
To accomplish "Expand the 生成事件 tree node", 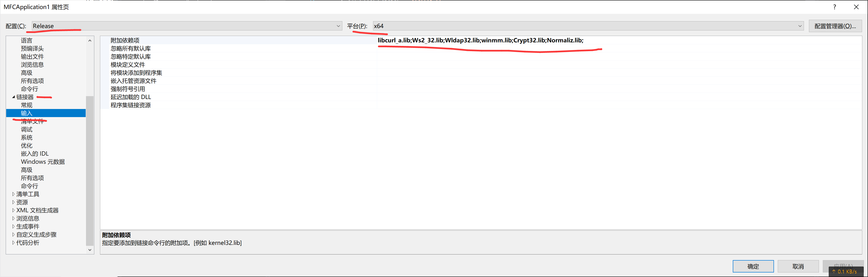I will [14, 227].
